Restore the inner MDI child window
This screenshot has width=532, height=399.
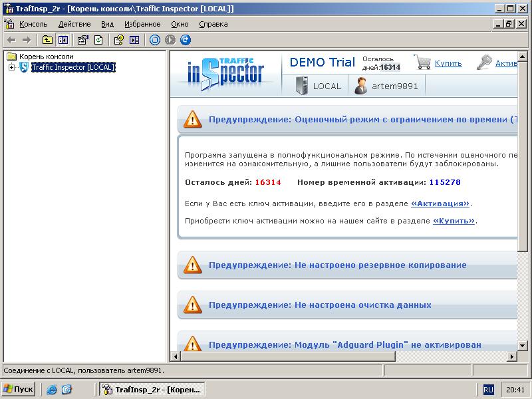pos(509,24)
